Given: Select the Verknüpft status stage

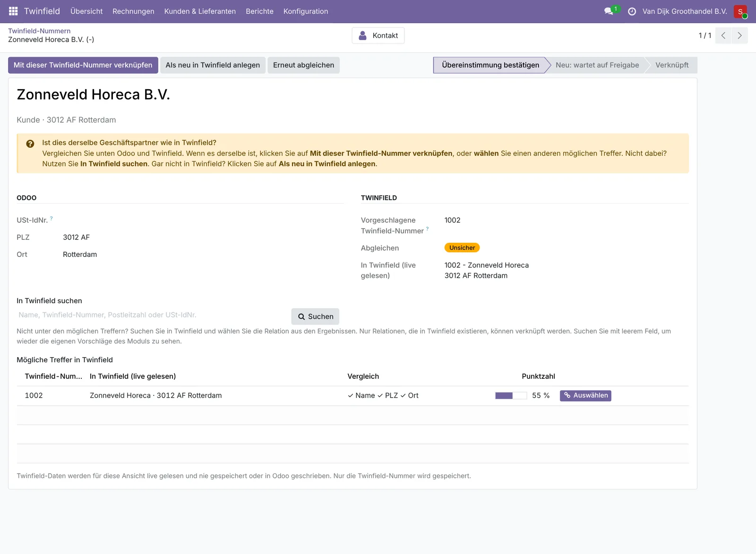Looking at the screenshot, I should coord(672,65).
